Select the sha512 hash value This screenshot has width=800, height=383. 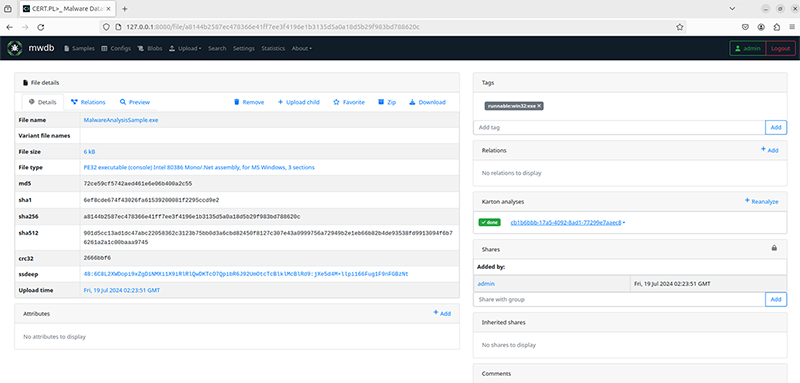click(x=268, y=237)
